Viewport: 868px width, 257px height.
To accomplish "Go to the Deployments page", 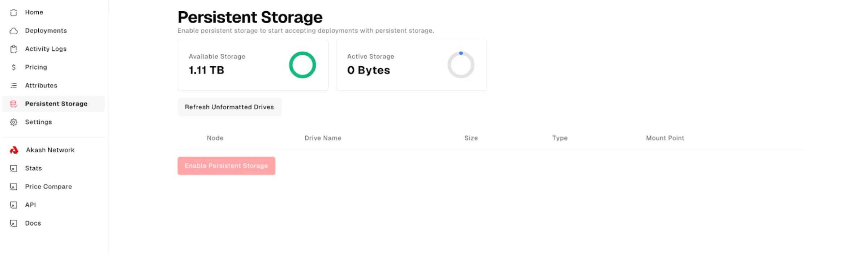I will (46, 31).
